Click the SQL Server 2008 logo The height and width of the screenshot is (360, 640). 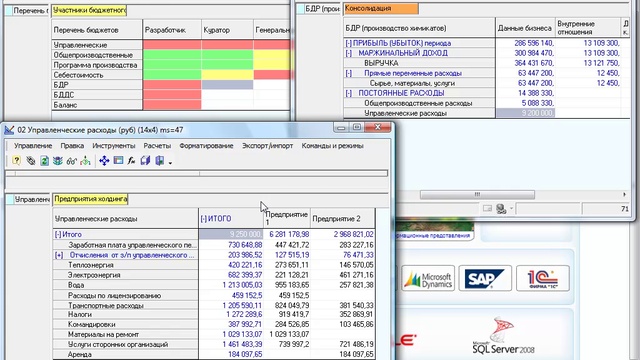[x=503, y=336]
